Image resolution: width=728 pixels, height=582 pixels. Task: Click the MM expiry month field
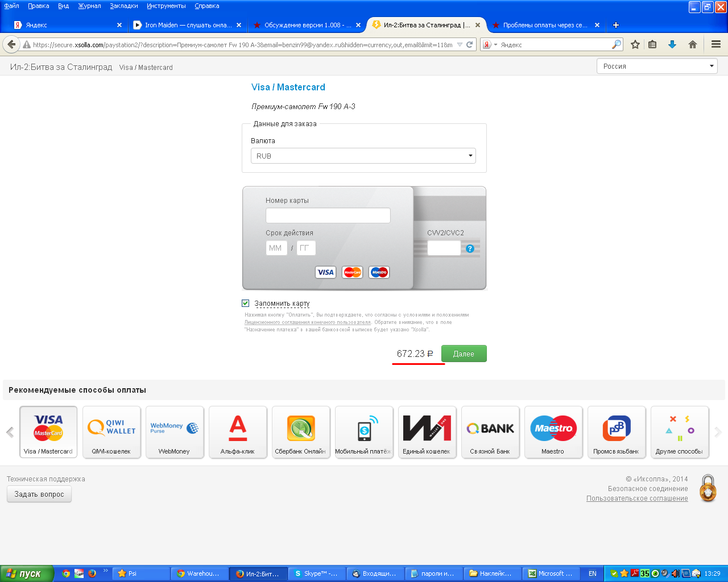pos(276,248)
